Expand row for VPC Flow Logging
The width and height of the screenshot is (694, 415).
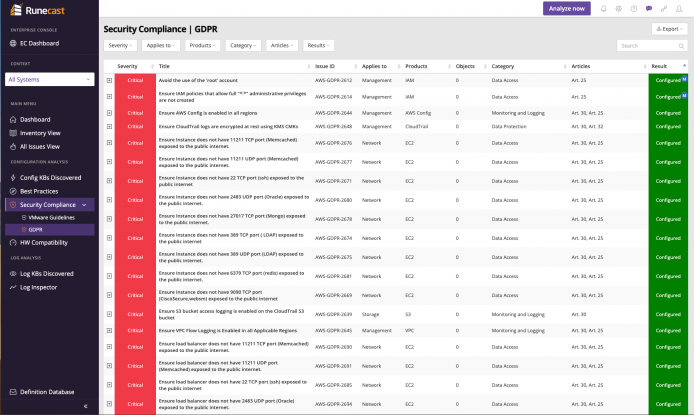tap(109, 330)
